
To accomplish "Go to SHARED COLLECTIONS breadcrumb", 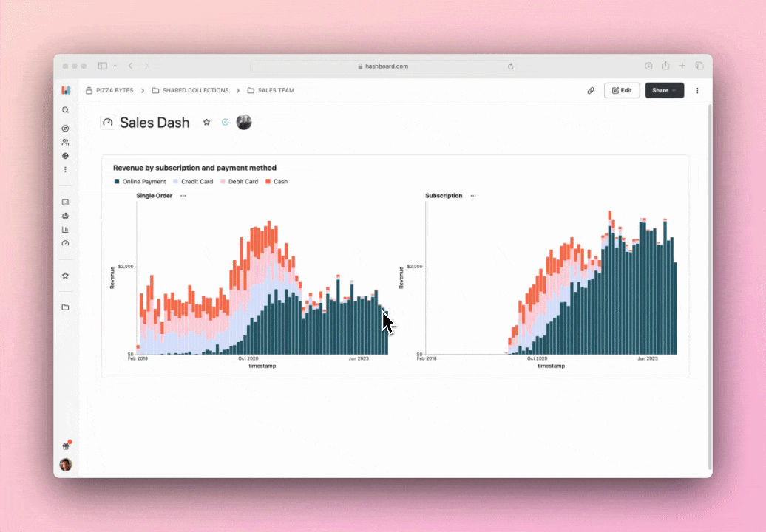I will pos(191,90).
